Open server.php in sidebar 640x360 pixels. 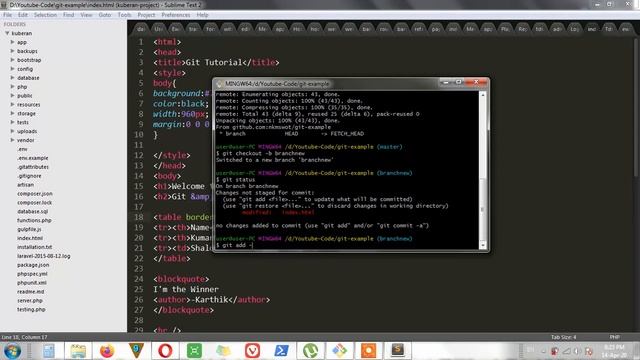(x=30, y=300)
